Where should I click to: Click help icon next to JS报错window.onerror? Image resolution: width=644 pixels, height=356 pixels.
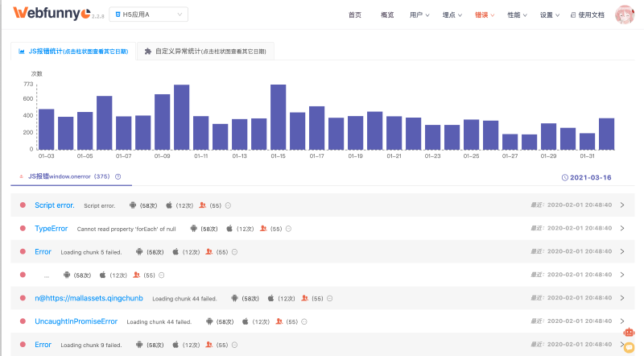[118, 176]
